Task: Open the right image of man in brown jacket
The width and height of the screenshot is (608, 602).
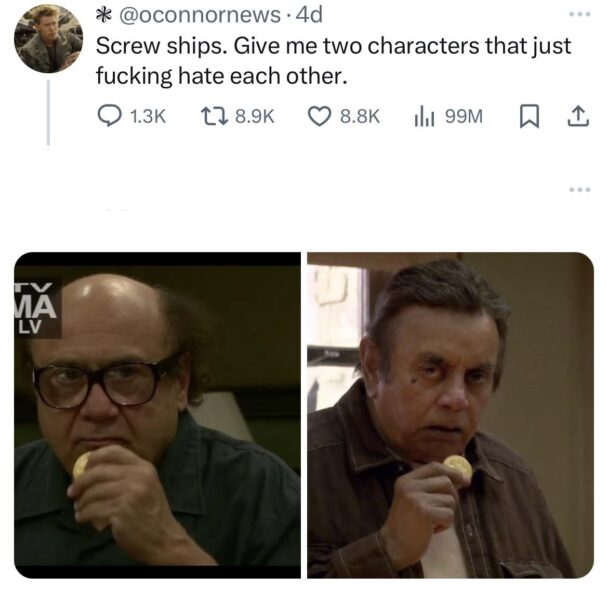Action: (451, 415)
